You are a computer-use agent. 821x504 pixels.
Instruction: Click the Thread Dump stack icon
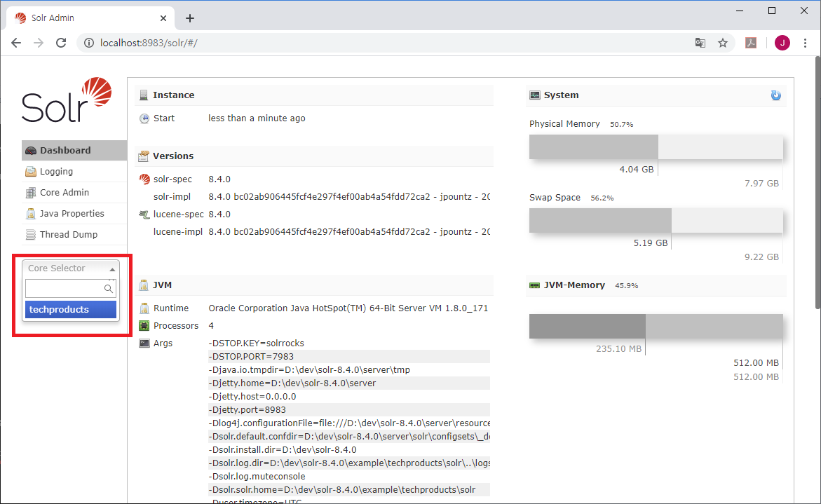[31, 234]
